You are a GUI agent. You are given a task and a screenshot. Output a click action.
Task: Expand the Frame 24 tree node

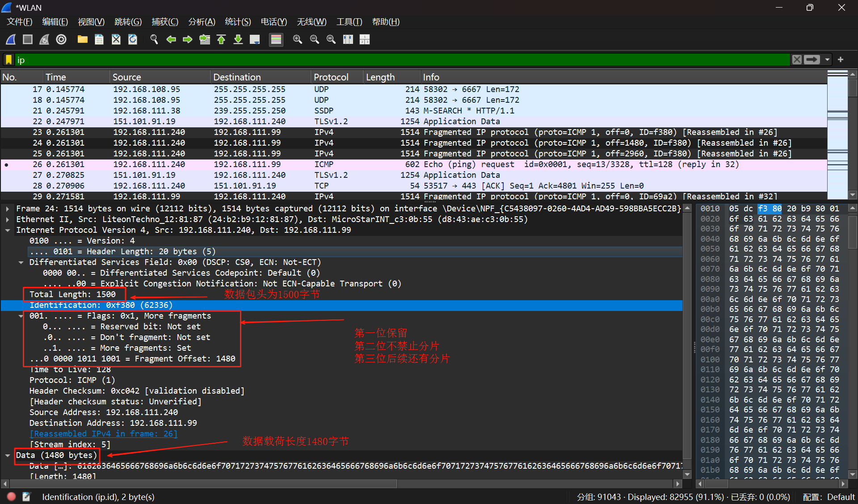click(x=8, y=209)
